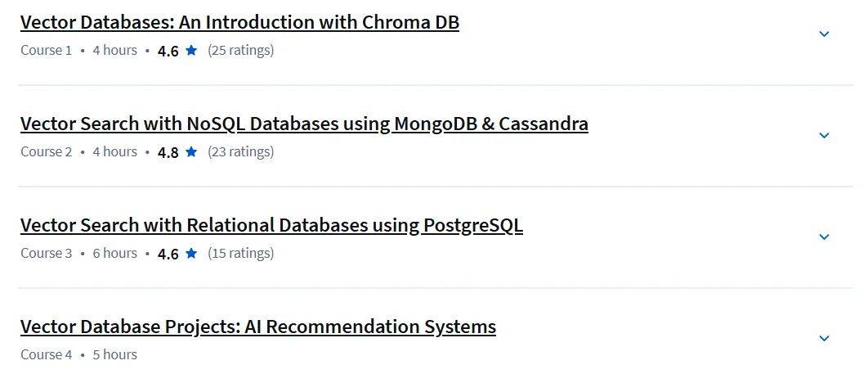Click the 4.6 rating score of Course 1
This screenshot has width=868, height=374.
(168, 51)
